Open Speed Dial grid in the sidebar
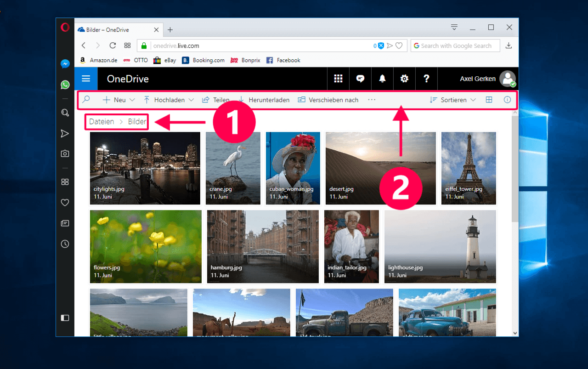Viewport: 588px width, 369px height. coord(65,182)
